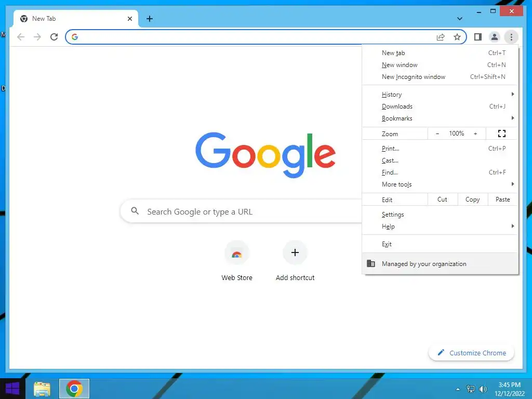Screen dimensions: 532x399
Task: Click the magnifier in Google search box
Action: [x=135, y=211]
